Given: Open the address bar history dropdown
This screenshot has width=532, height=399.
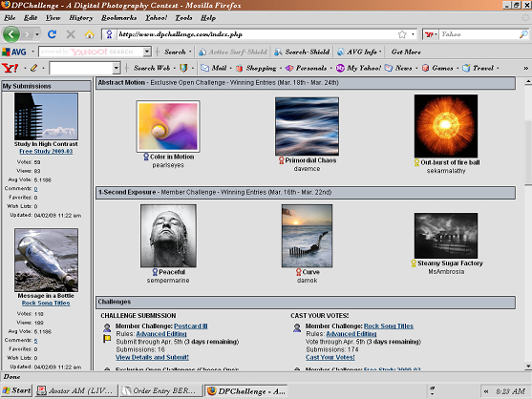Looking at the screenshot, I should 413,34.
